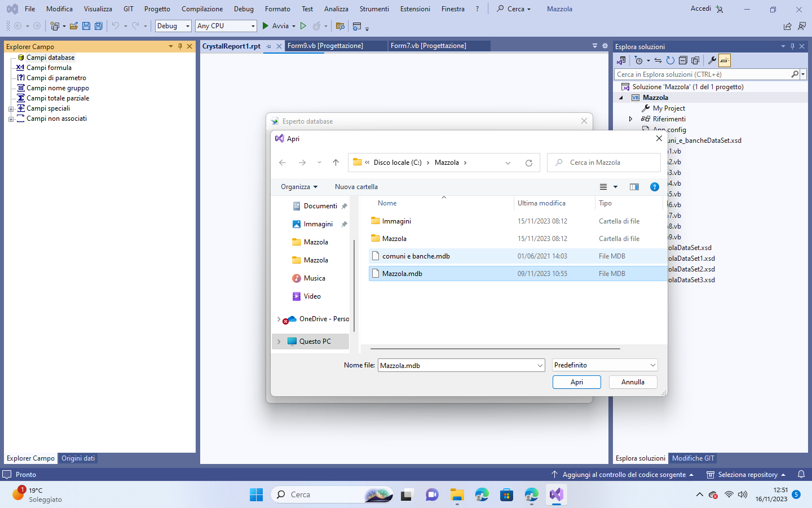Switch to the Origini dati tab
The width and height of the screenshot is (812, 508).
pos(78,458)
